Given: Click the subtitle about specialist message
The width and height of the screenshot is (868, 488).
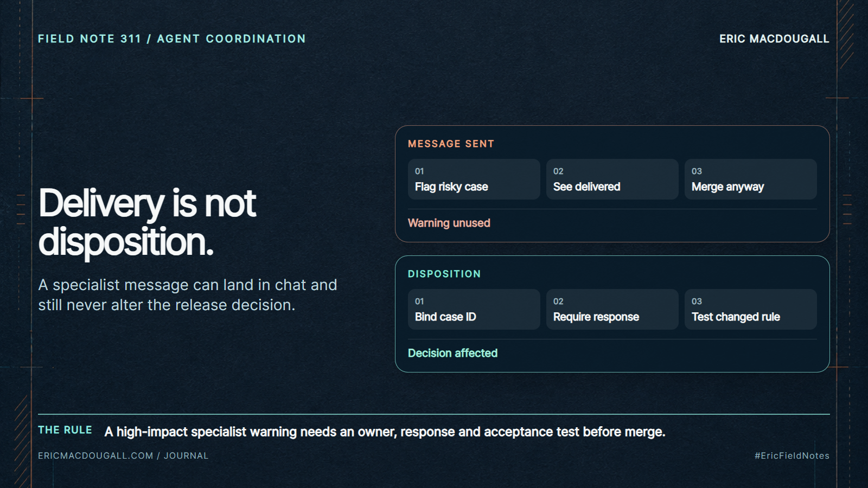Looking at the screenshot, I should point(188,295).
